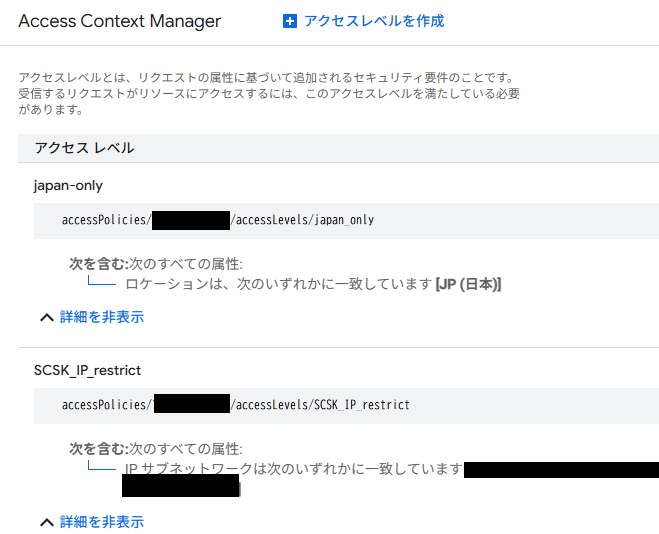Click the accessLevels/japan_only resource path

(x=303, y=220)
